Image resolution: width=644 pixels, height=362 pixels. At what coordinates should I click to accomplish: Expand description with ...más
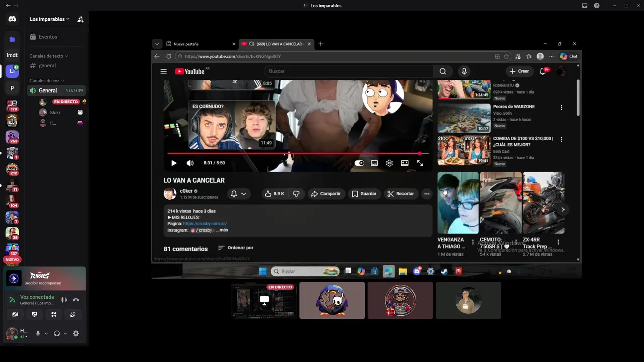pyautogui.click(x=222, y=230)
